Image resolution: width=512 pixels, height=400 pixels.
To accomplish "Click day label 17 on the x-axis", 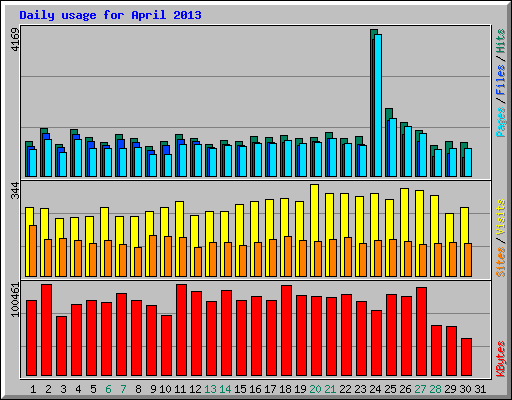I will tap(270, 389).
